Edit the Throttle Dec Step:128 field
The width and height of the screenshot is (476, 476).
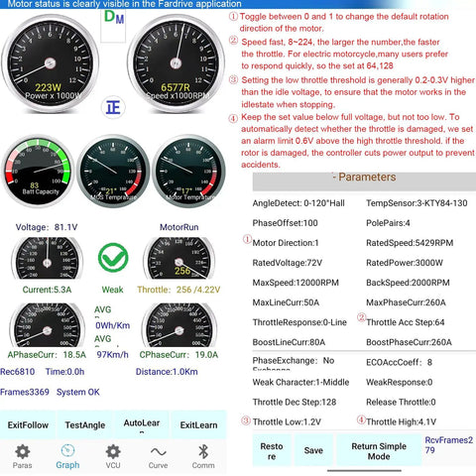click(295, 402)
